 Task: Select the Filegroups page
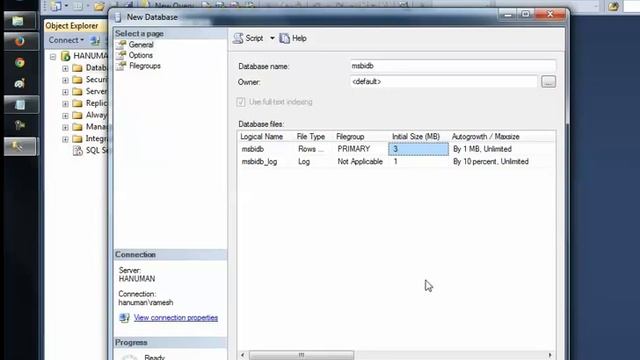(x=144, y=66)
